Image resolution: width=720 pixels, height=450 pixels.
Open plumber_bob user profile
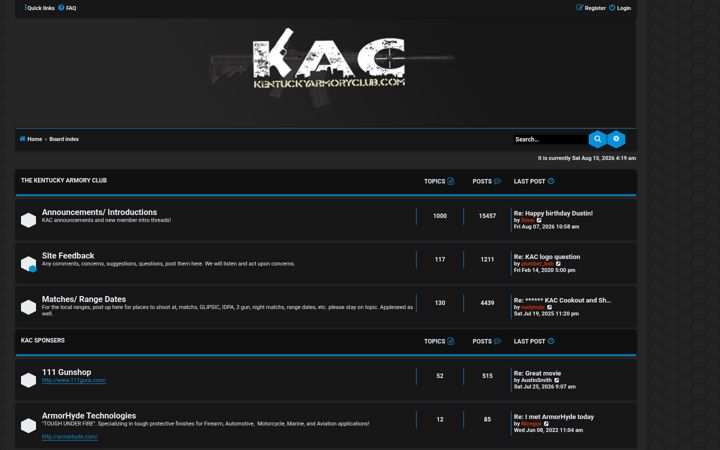point(537,264)
